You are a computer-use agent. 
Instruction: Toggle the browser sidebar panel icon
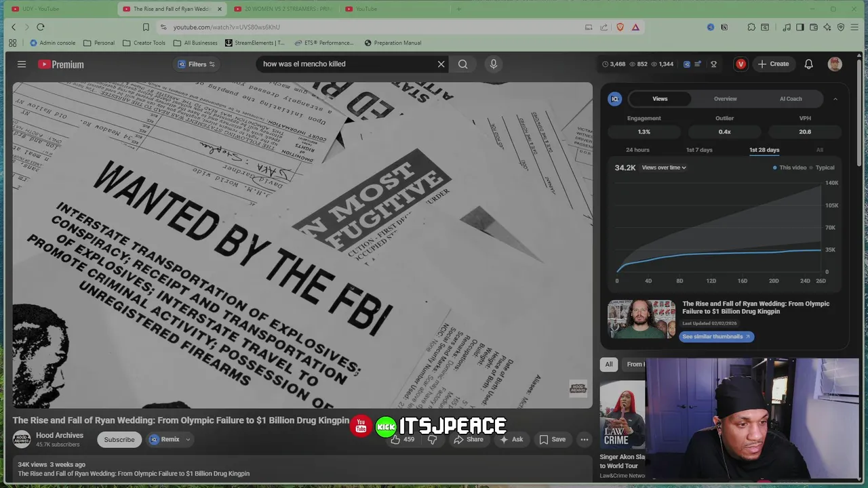800,27
